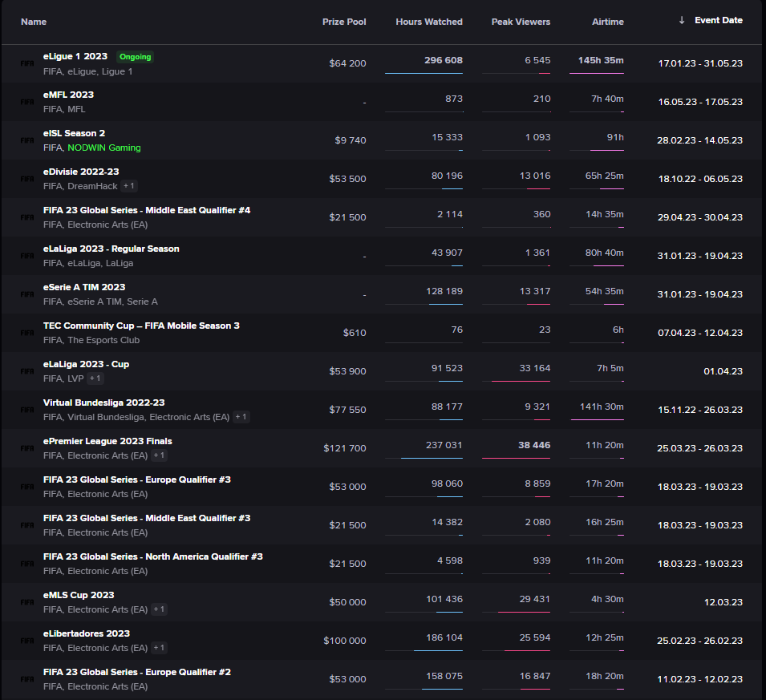
Task: Click the $77 550 prize pool value
Action: pyautogui.click(x=347, y=410)
